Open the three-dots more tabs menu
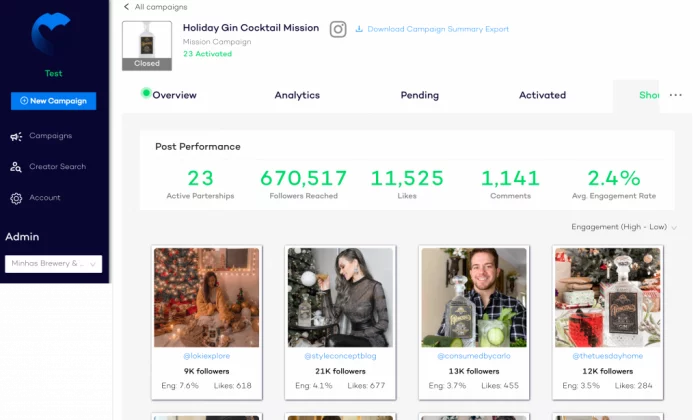Screen dimensions: 700x420 pyautogui.click(x=675, y=95)
